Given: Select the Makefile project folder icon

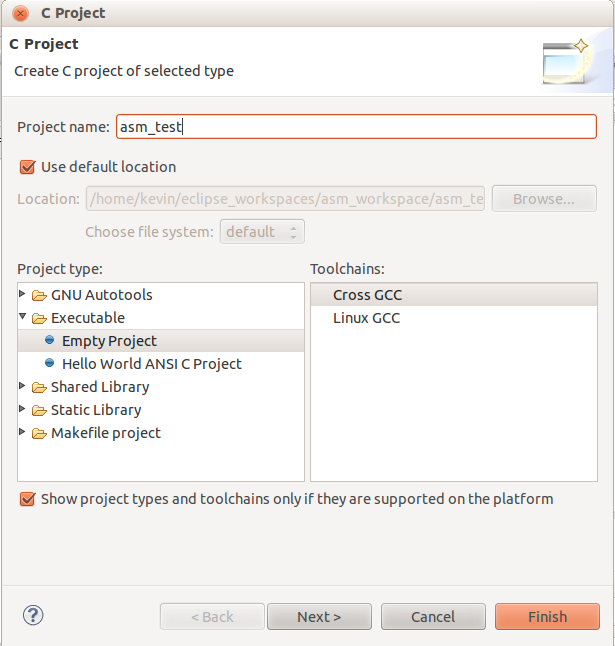Looking at the screenshot, I should (39, 433).
